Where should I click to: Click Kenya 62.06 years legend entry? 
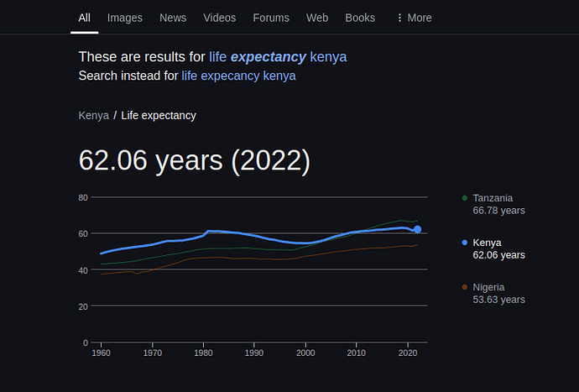[x=498, y=248]
